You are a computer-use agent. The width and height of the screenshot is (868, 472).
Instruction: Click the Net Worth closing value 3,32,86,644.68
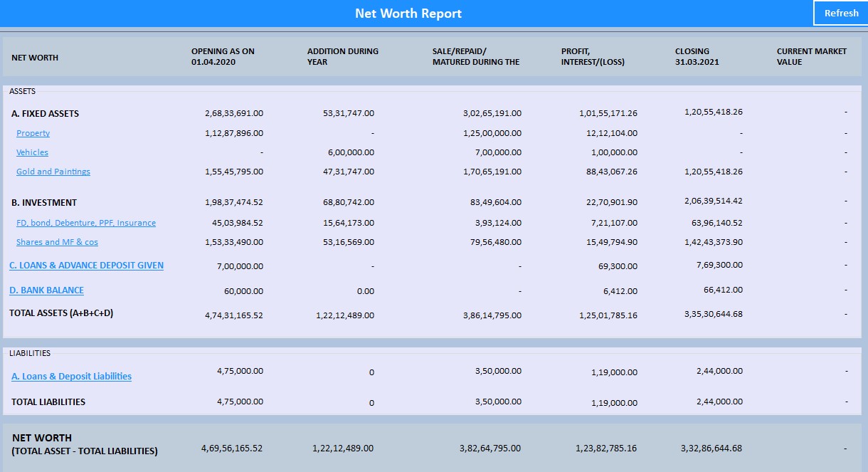tap(713, 449)
